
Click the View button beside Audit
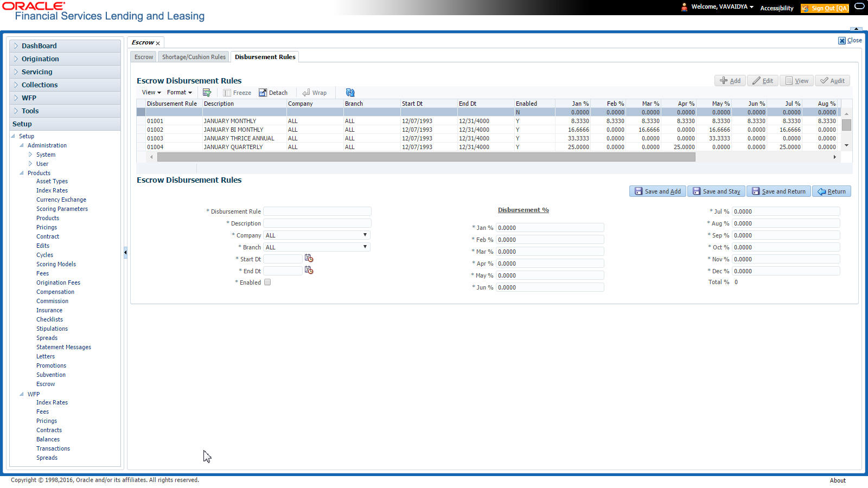click(797, 81)
